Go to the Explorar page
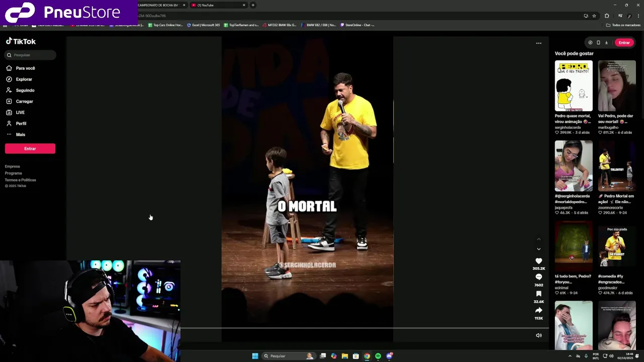This screenshot has width=644, height=362. pyautogui.click(x=19, y=79)
